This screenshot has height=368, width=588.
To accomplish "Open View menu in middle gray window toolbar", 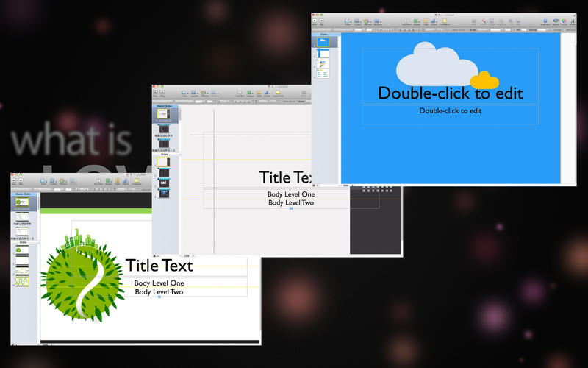I will (184, 93).
